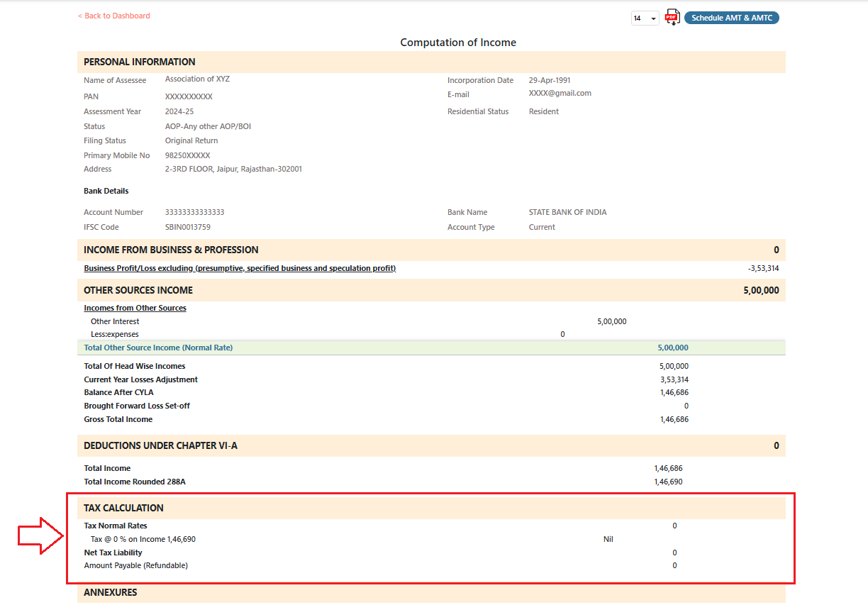Select business loss value -3,53,314
The width and height of the screenshot is (868, 605).
pos(764,268)
